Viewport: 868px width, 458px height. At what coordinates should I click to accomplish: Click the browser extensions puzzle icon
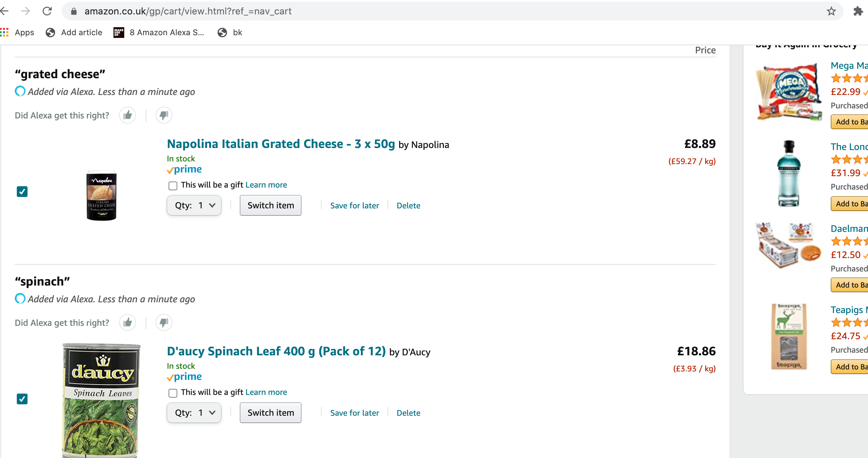[x=857, y=10]
